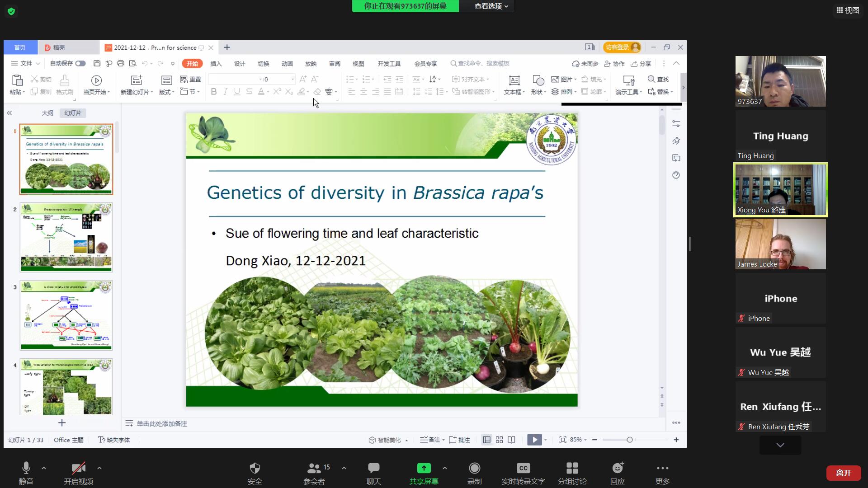Click the new slide icon
868x488 pixels.
(137, 81)
